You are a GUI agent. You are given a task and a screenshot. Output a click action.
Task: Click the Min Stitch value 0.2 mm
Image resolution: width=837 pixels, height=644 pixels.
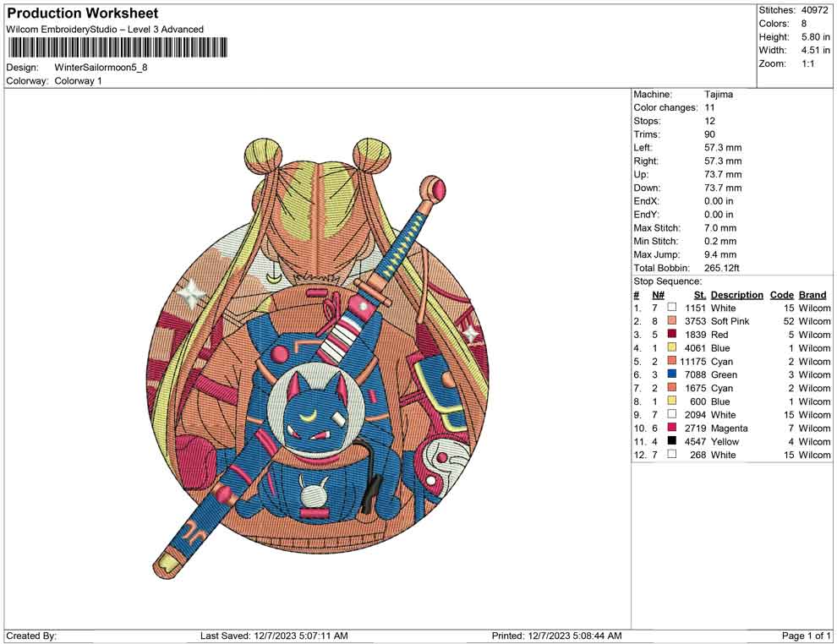tap(720, 241)
